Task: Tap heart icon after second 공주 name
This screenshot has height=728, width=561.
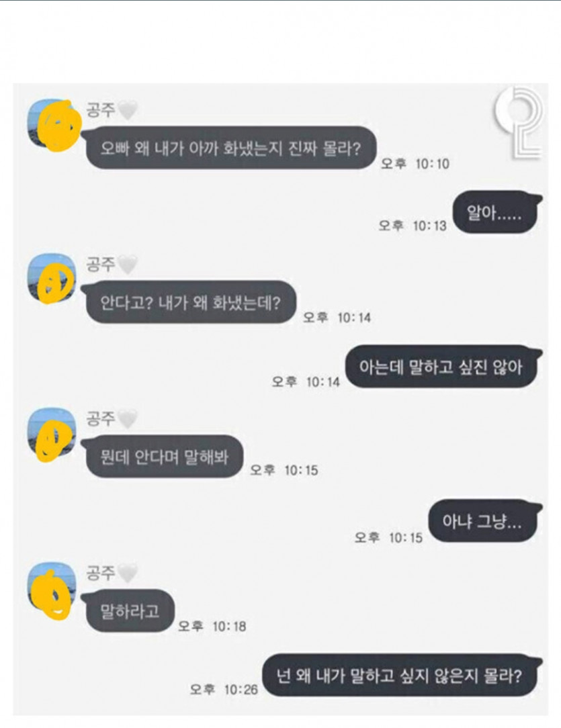Action: click(x=127, y=265)
